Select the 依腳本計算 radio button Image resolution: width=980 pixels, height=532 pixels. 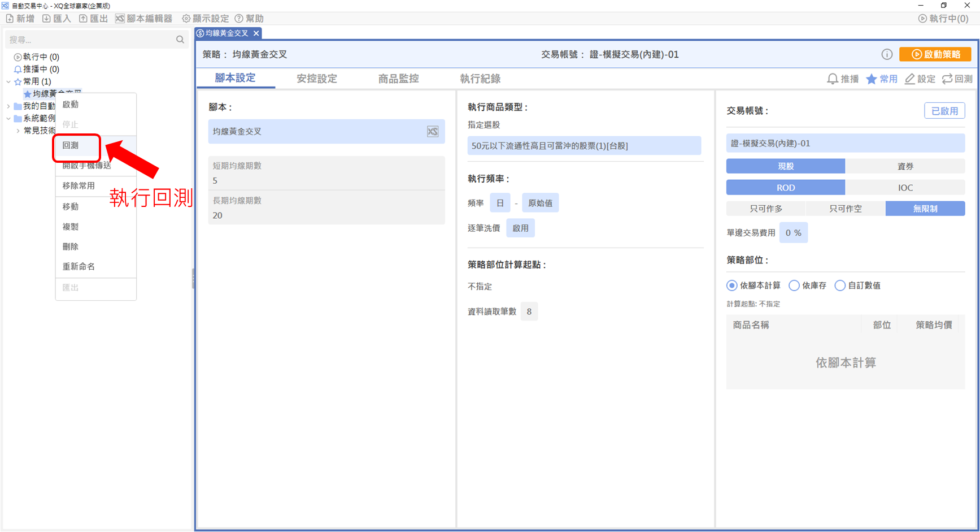point(732,286)
